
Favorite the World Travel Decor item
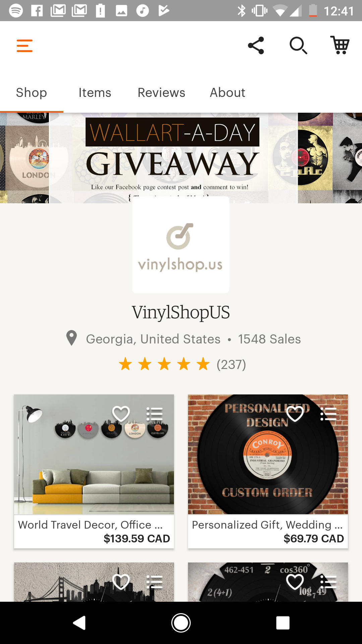[x=121, y=414]
